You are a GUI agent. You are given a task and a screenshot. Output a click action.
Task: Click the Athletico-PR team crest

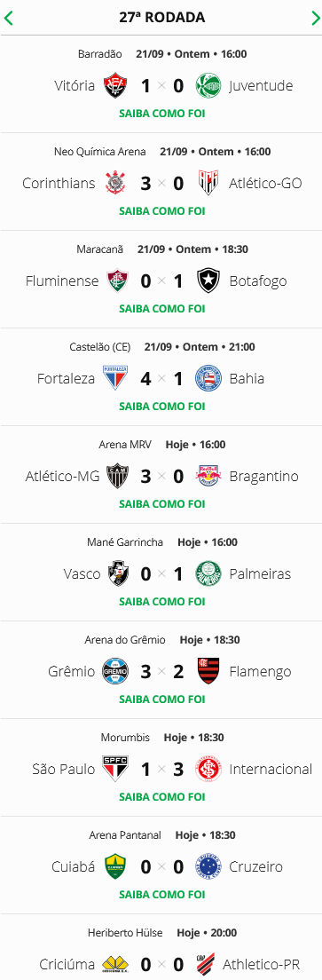[x=208, y=963]
